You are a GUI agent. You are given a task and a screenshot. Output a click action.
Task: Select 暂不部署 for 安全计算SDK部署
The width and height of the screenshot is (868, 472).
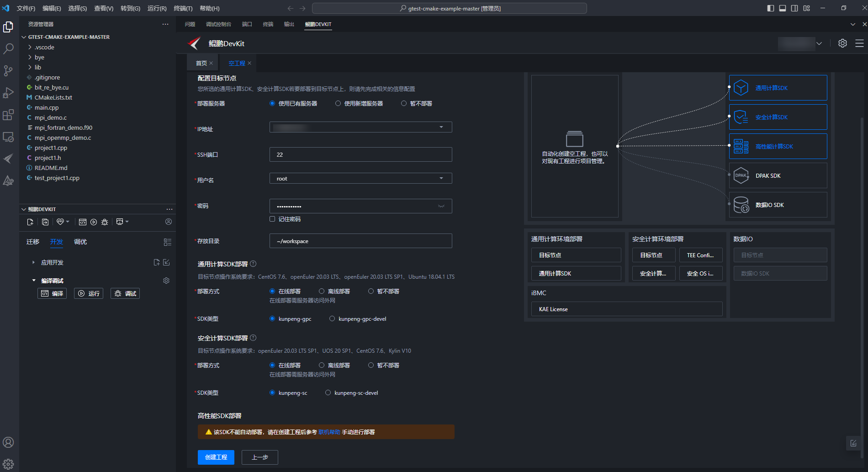371,365
